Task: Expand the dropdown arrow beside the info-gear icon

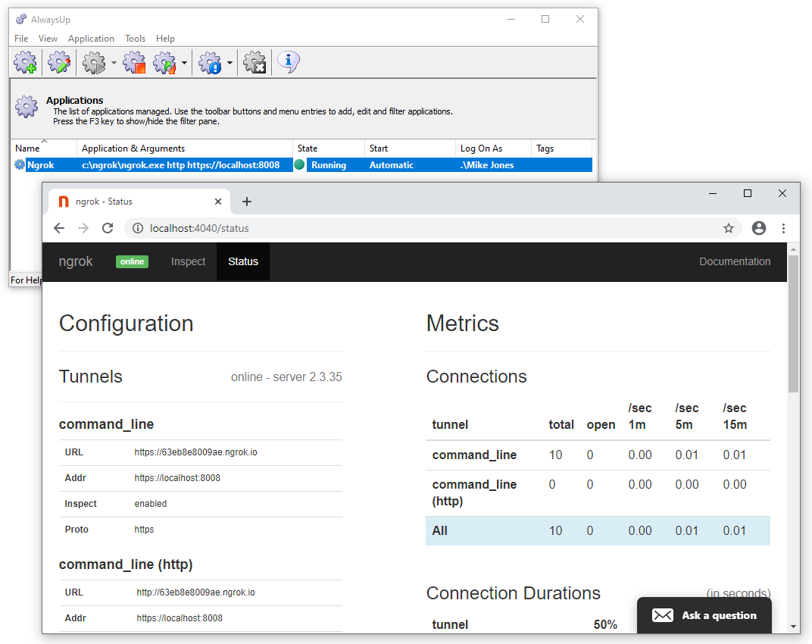Action: pyautogui.click(x=230, y=63)
